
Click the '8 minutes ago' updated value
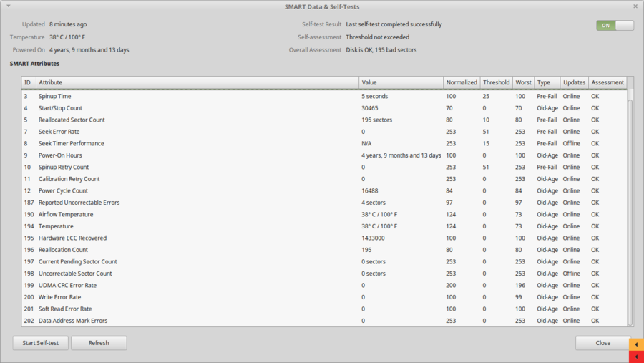[x=68, y=24]
